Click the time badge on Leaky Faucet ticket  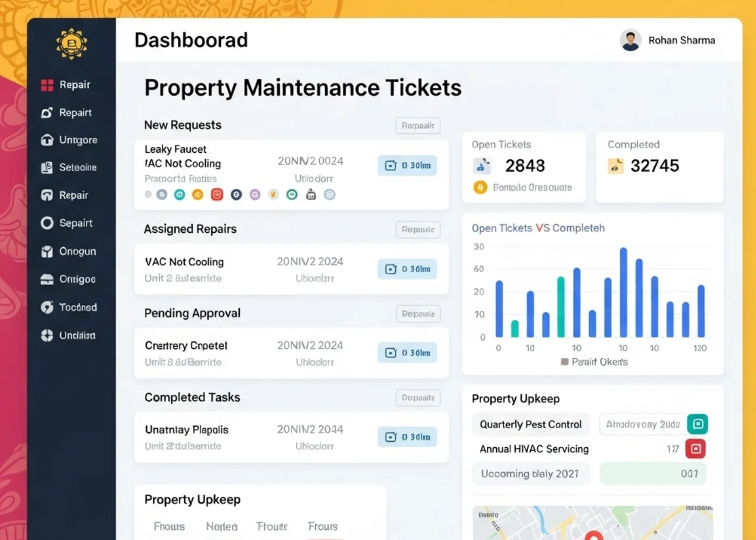407,166
